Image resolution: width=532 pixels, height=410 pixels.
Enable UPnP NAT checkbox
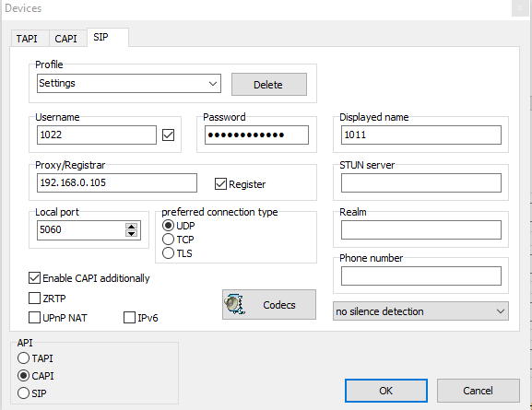tap(35, 318)
